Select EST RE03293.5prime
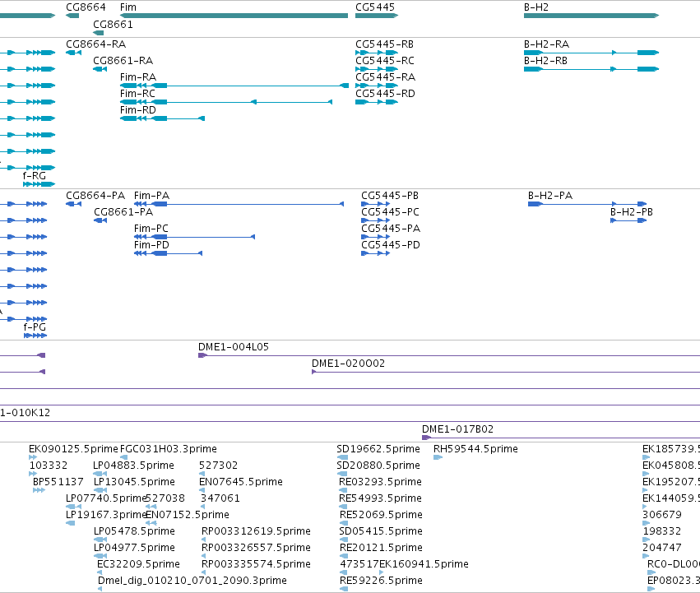The image size is (700, 593). (x=380, y=482)
